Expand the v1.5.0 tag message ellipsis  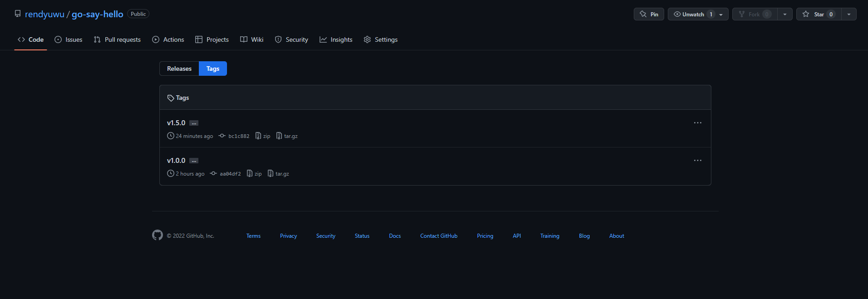pyautogui.click(x=194, y=123)
